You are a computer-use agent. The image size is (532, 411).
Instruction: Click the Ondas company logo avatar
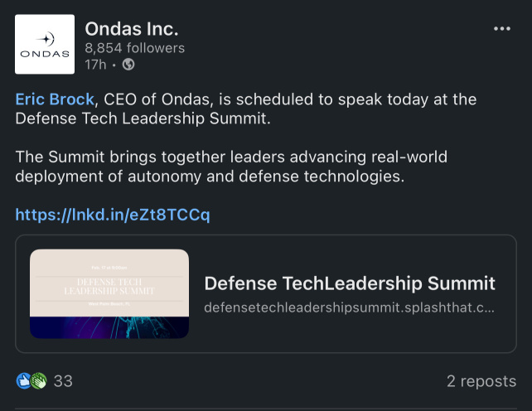point(45,44)
